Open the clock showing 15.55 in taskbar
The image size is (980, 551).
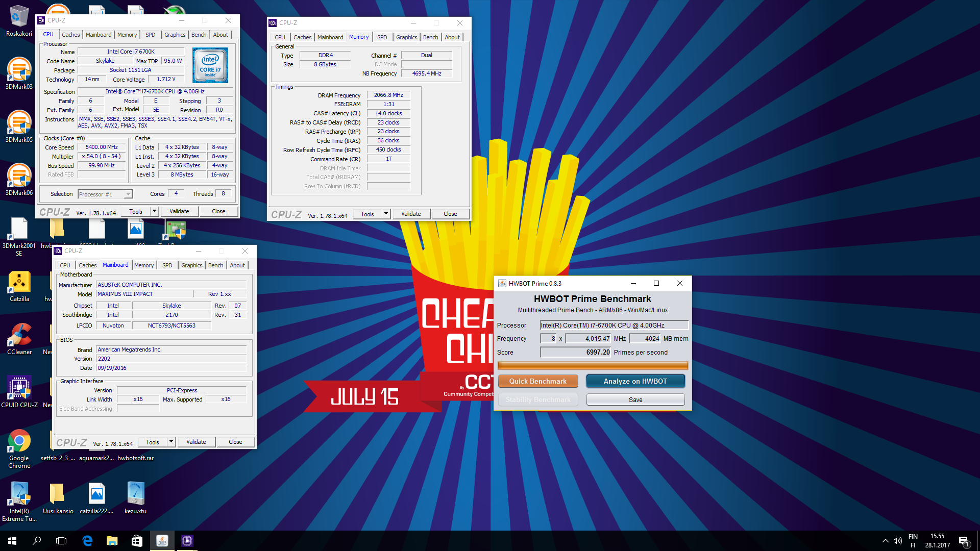pyautogui.click(x=937, y=541)
